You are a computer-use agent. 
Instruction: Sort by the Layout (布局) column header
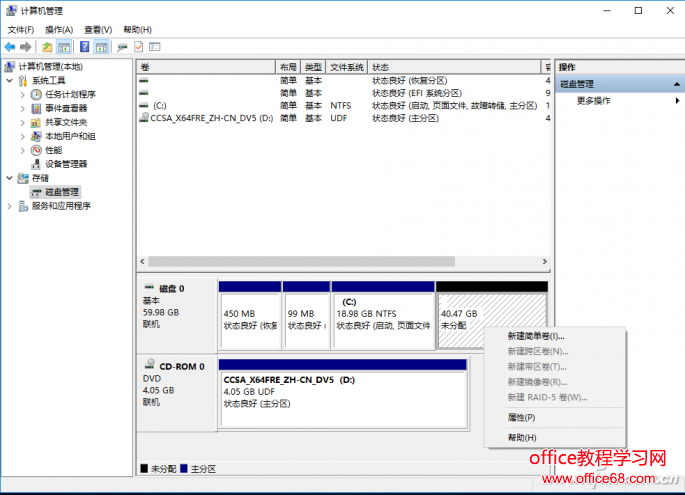pyautogui.click(x=288, y=67)
